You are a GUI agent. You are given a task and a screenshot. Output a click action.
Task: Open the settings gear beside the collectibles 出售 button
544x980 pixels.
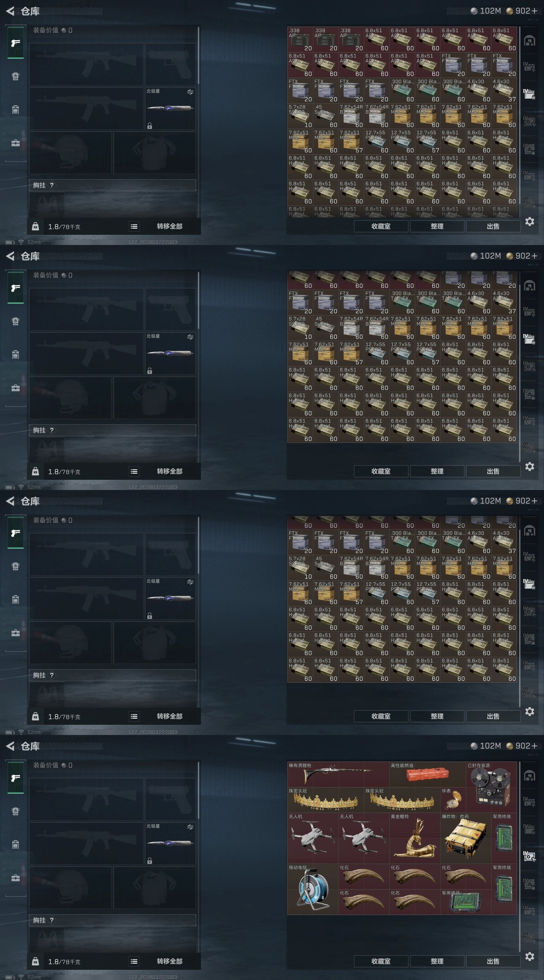click(x=530, y=957)
